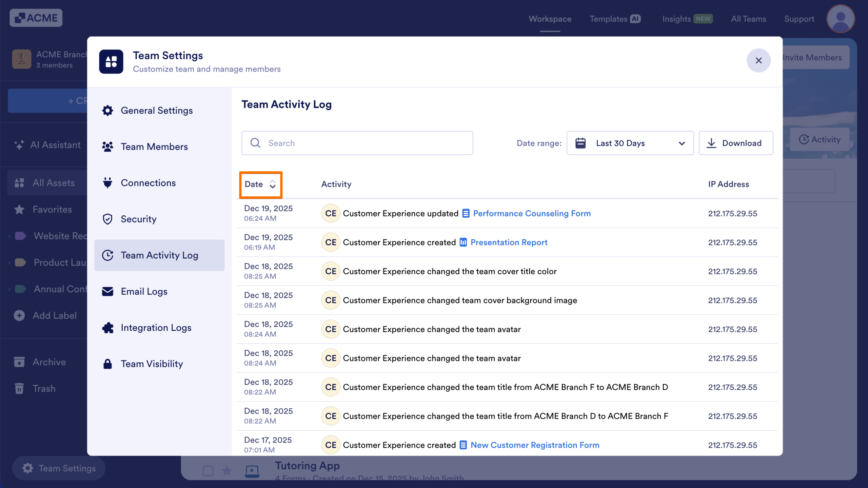
Task: Click the Download button
Action: coord(736,143)
